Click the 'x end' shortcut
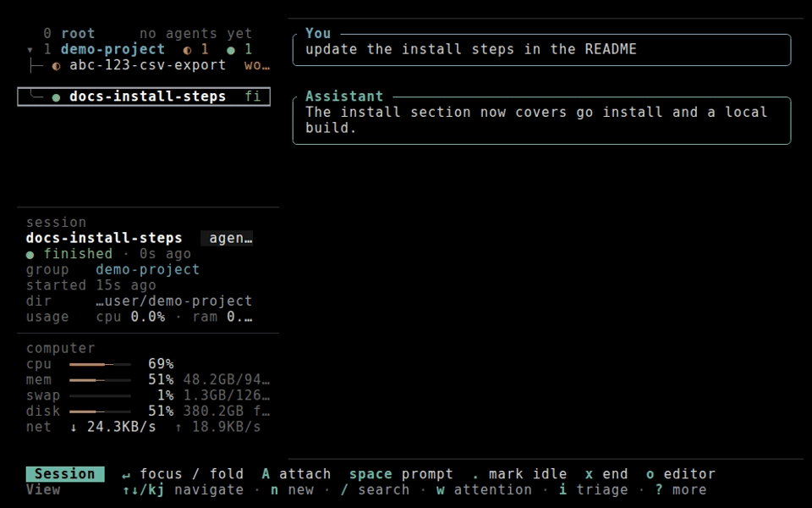Screen dimensions: 812x508 [x=606, y=474]
